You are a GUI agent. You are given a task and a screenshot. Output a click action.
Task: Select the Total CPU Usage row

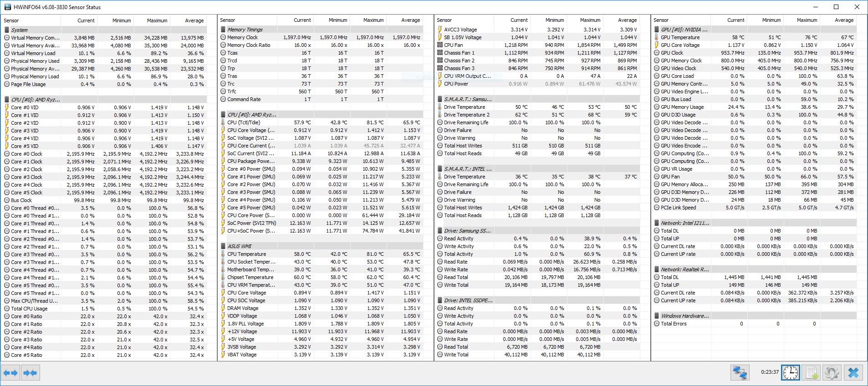pyautogui.click(x=29, y=309)
